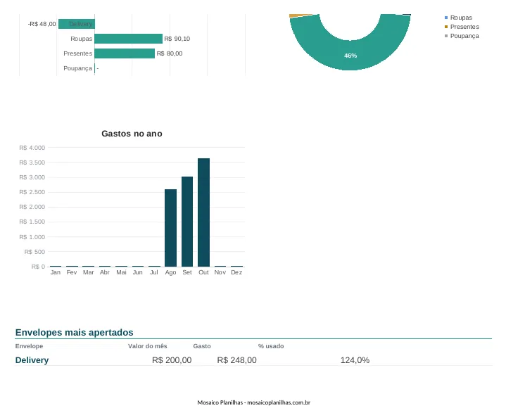Click the Fev month axis label

click(72, 272)
